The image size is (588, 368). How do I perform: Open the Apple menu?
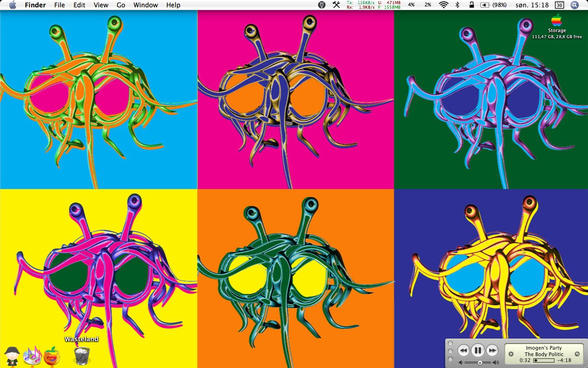click(12, 5)
